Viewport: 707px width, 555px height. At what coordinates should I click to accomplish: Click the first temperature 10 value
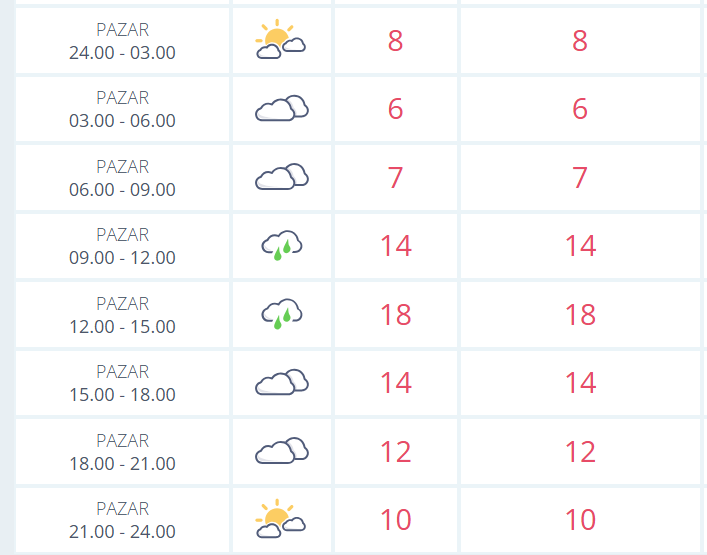point(395,520)
